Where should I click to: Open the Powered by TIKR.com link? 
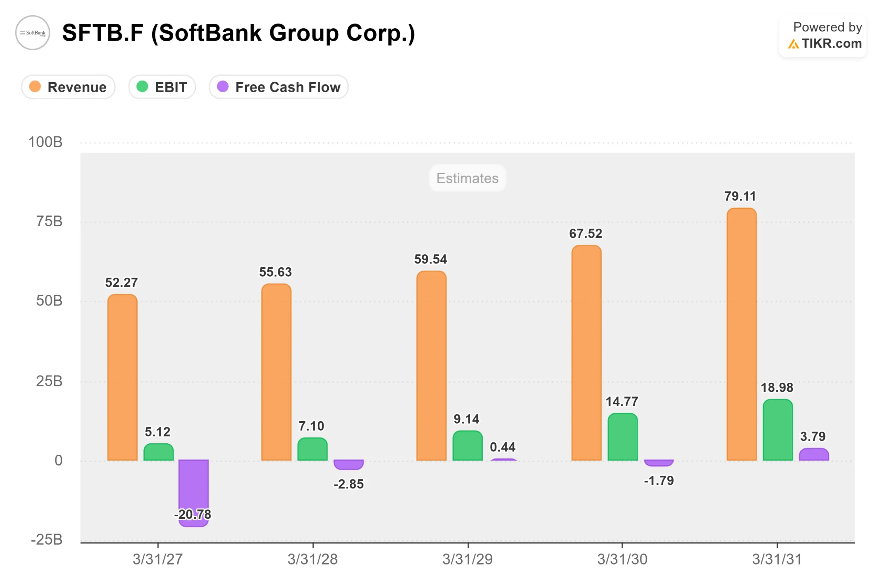pos(823,36)
